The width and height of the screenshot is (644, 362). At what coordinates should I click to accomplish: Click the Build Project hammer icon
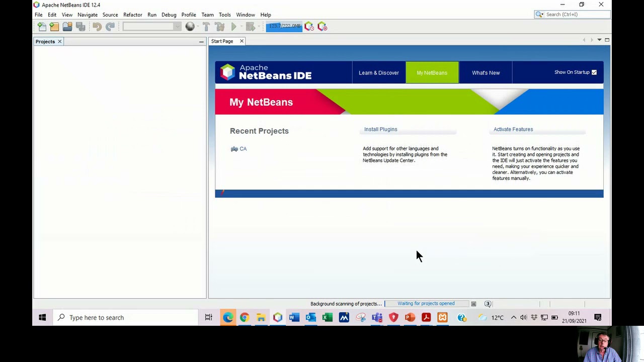(x=206, y=27)
